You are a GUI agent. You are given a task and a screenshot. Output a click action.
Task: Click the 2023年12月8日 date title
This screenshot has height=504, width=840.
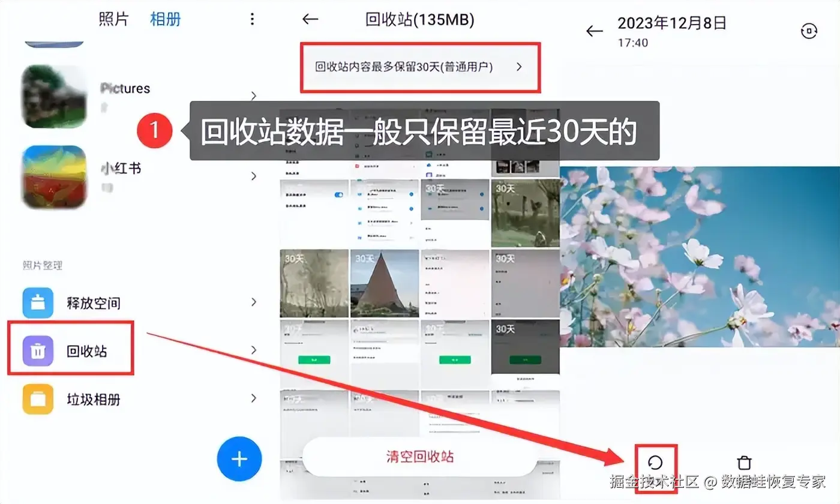coord(672,23)
